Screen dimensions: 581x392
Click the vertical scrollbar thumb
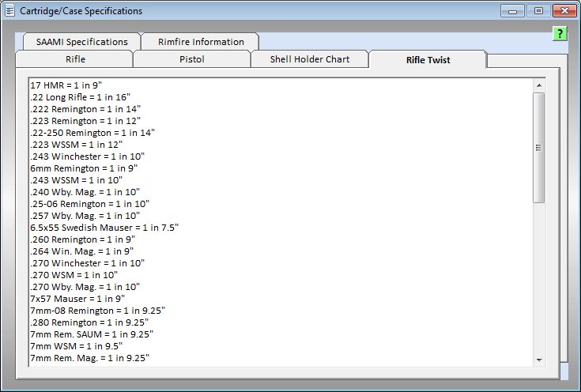coord(538,147)
